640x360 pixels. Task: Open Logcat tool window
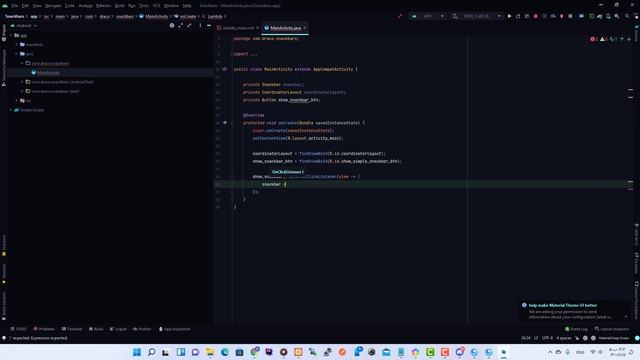coord(118,329)
